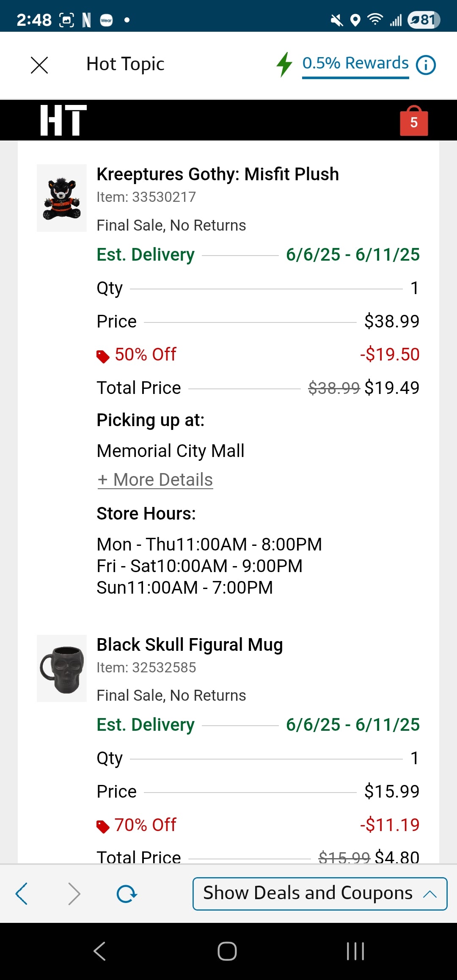Tap the rewards info circle icon
This screenshot has height=980, width=457.
(x=426, y=65)
